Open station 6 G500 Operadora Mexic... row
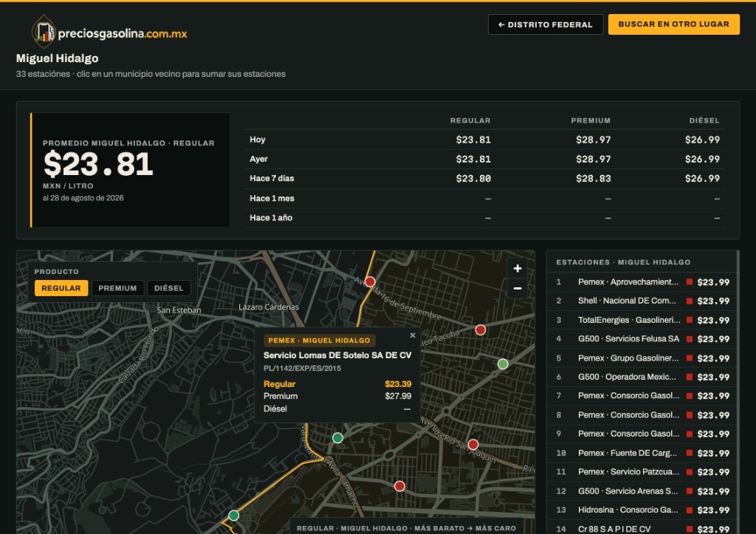756x534 pixels. 642,377
